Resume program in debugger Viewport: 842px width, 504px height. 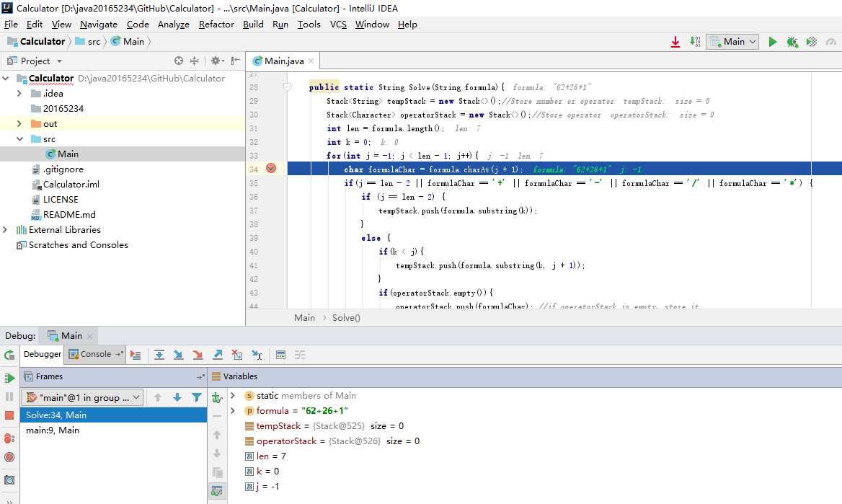click(x=9, y=378)
